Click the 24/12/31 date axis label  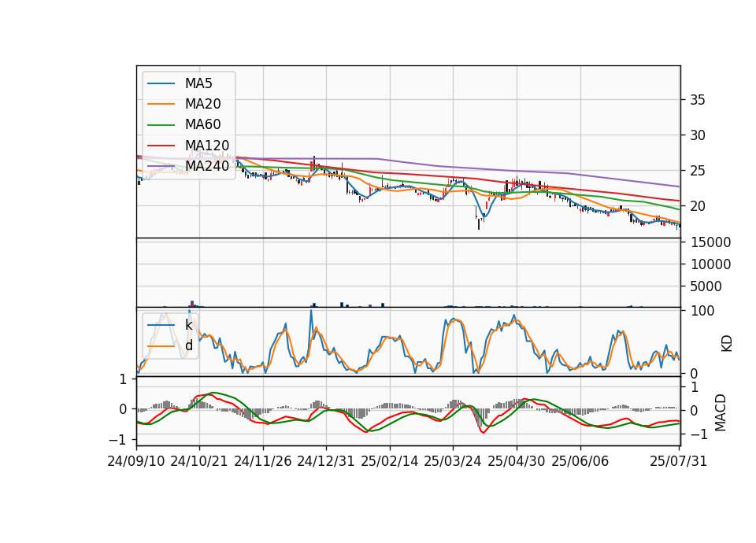tap(326, 461)
